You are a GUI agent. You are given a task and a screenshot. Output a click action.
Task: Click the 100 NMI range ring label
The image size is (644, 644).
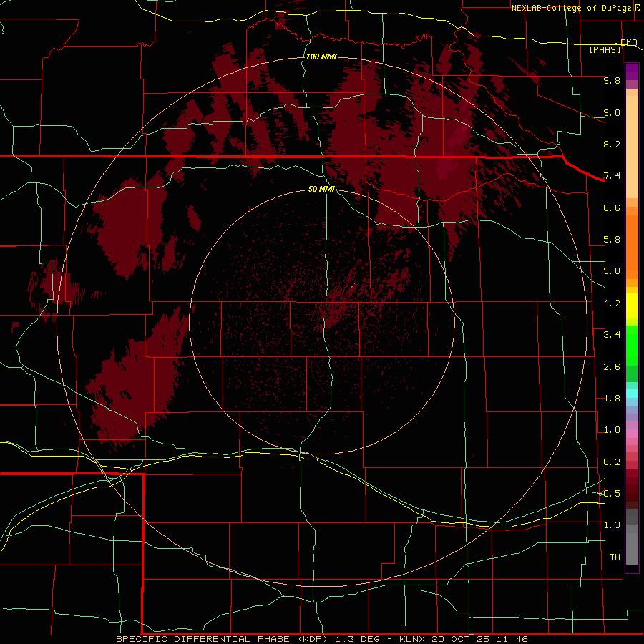tap(321, 57)
